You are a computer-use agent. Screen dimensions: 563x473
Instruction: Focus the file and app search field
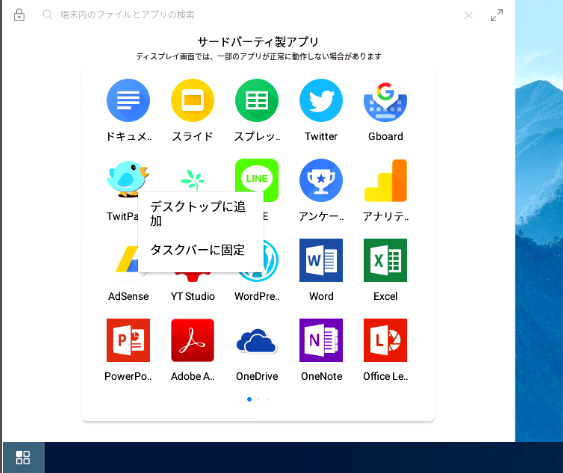click(127, 15)
